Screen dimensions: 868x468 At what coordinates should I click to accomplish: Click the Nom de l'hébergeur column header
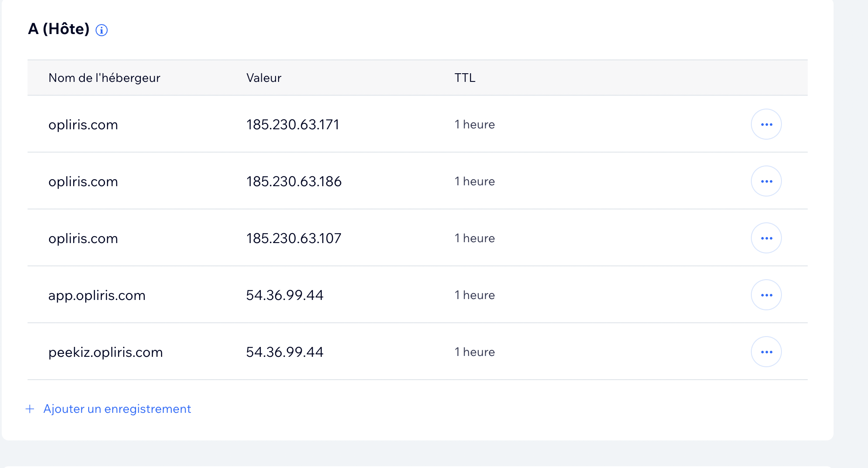[x=104, y=78]
